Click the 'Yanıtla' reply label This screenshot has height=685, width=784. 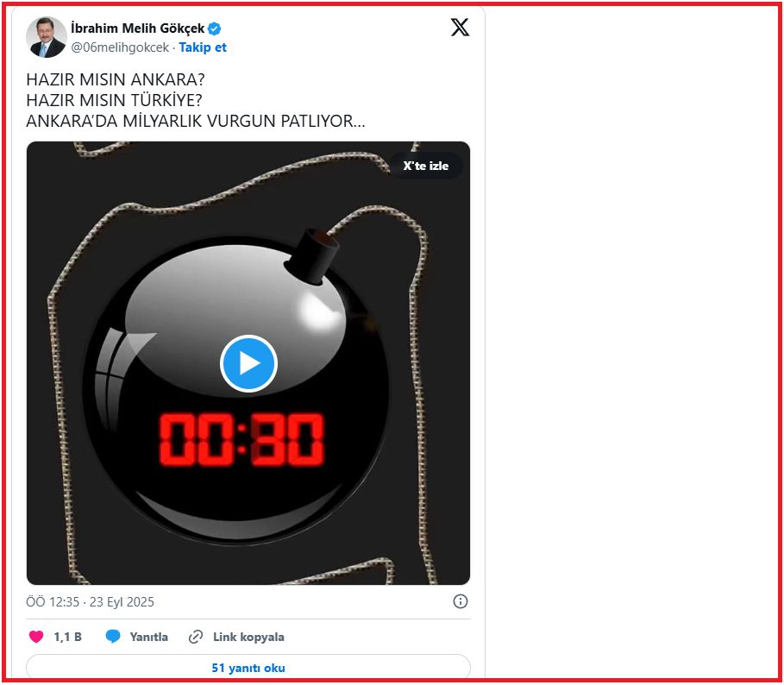click(x=148, y=637)
